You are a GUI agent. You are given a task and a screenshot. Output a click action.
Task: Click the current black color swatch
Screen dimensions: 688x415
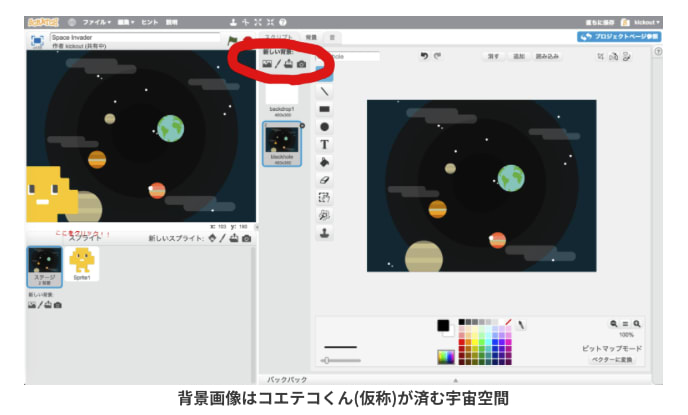coord(443,325)
